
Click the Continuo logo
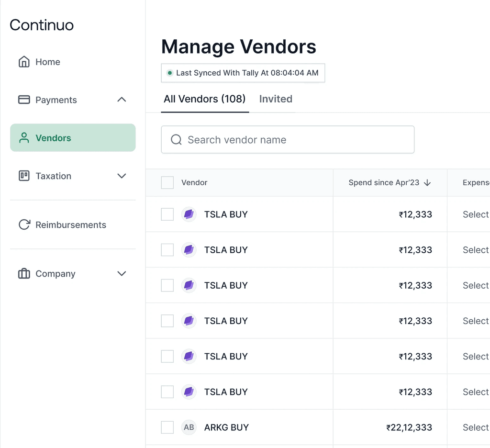(x=42, y=25)
